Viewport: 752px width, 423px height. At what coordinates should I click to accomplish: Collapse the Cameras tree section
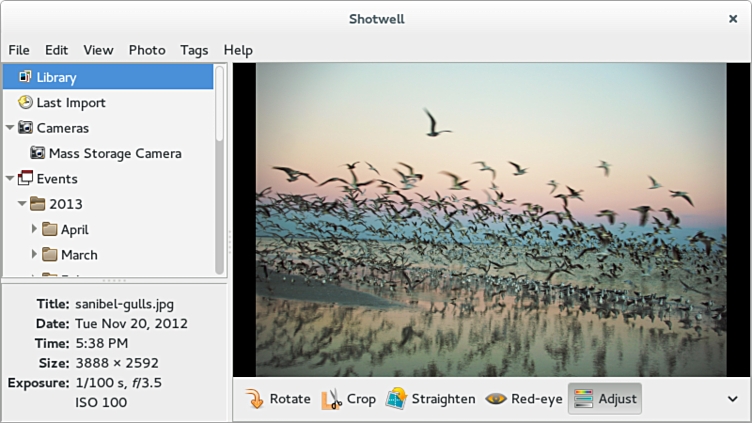point(10,128)
